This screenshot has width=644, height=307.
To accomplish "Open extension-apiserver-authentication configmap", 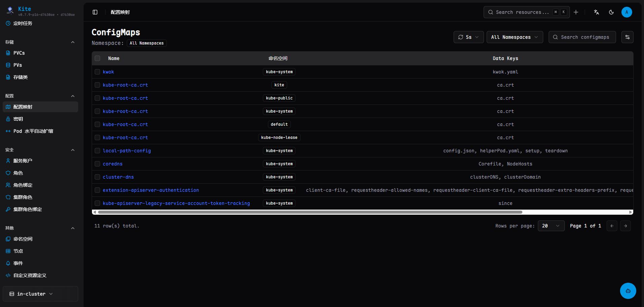I will coord(151,190).
